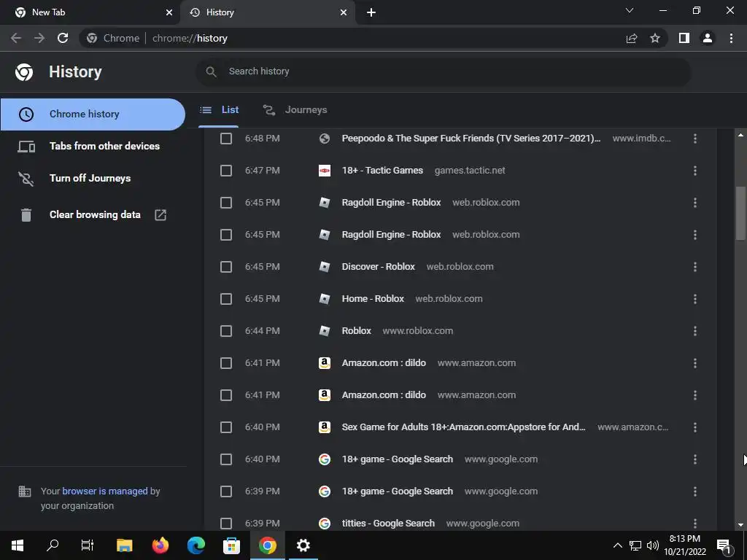Open more actions for the imdb.com entry

695,139
